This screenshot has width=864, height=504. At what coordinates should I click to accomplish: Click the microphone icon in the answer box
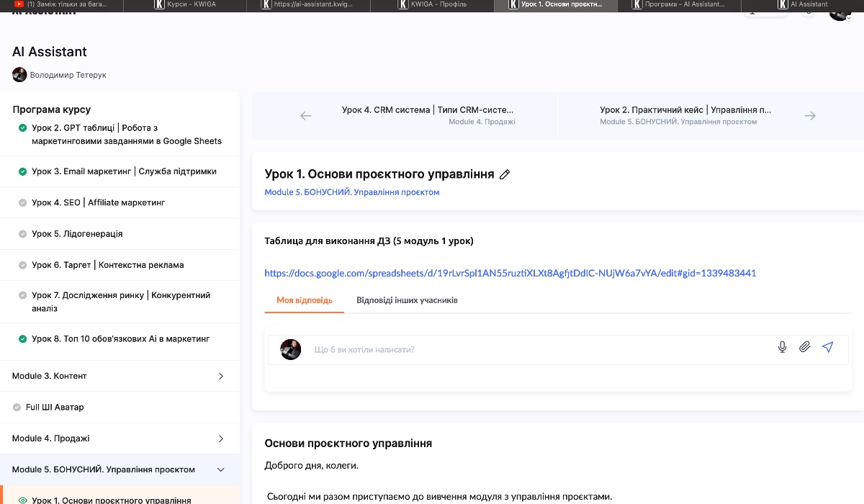(783, 347)
